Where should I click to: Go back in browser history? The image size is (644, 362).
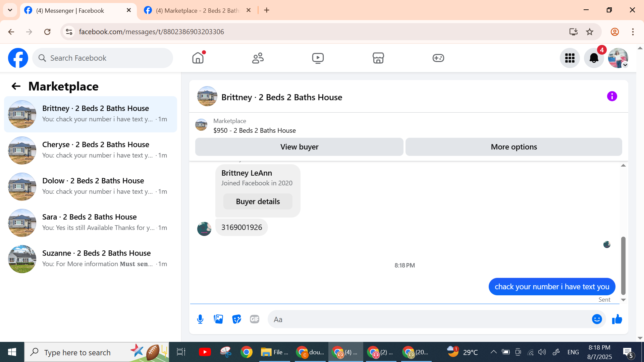point(11,32)
